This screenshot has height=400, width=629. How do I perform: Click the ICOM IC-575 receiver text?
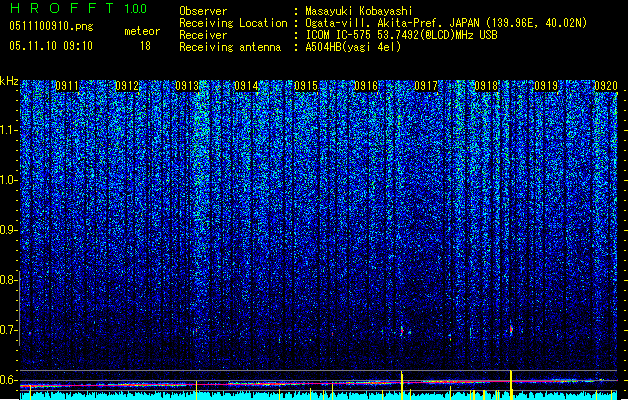[401, 35]
